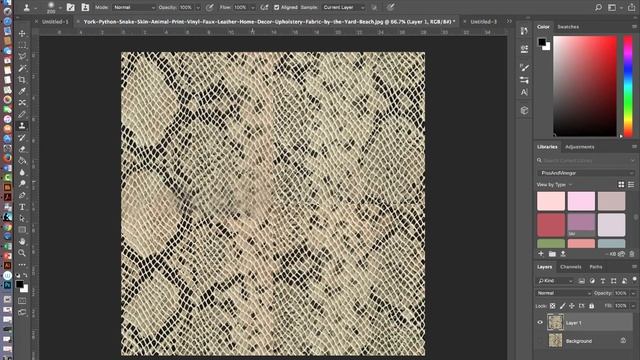Open the Flow slider arrow

pos(253,7)
